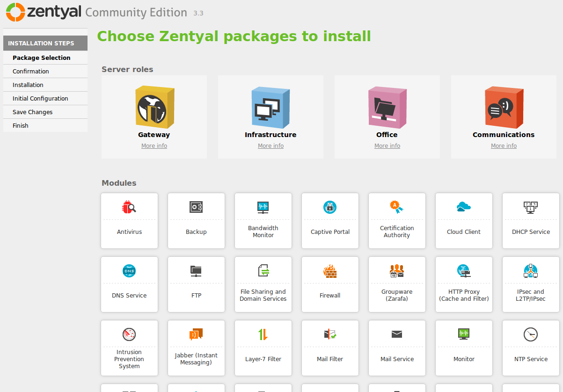Select the DHCP Service module icon

(531, 207)
